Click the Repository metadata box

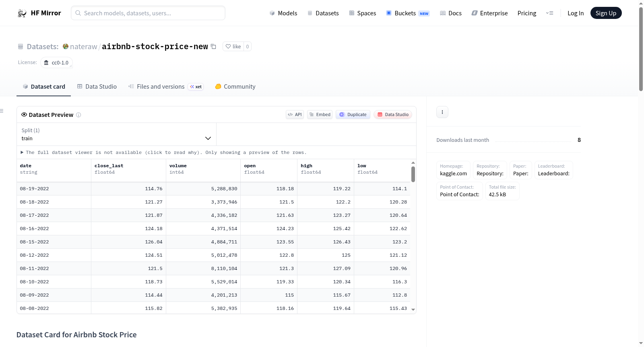[x=490, y=170]
